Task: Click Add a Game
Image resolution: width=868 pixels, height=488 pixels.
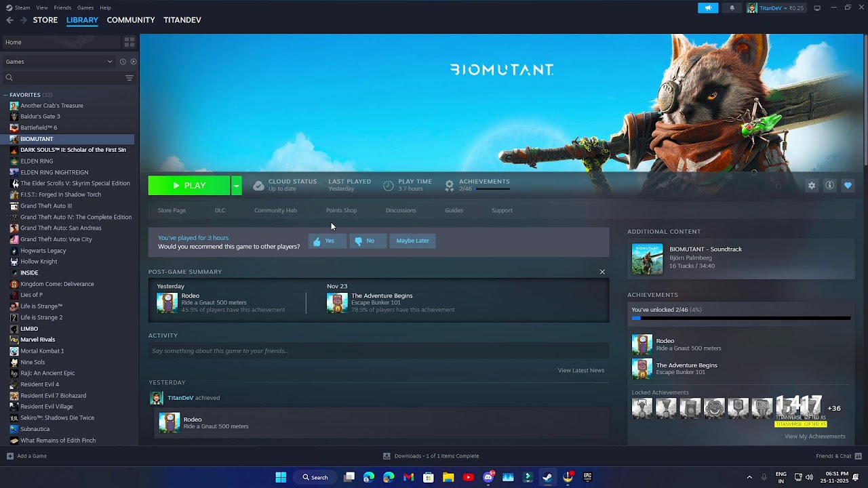Action: coord(26,456)
